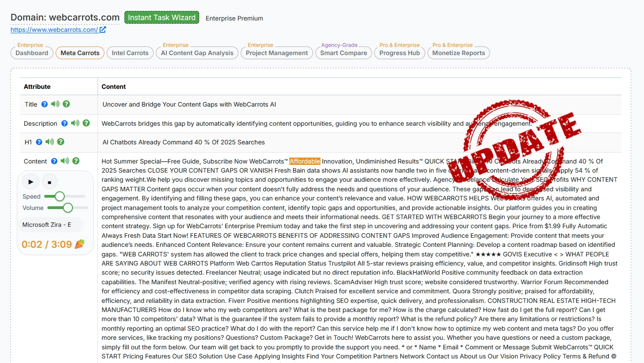Switch to the Intel Carrots tab
Viewport: 644px width, 363px height.
(130, 53)
